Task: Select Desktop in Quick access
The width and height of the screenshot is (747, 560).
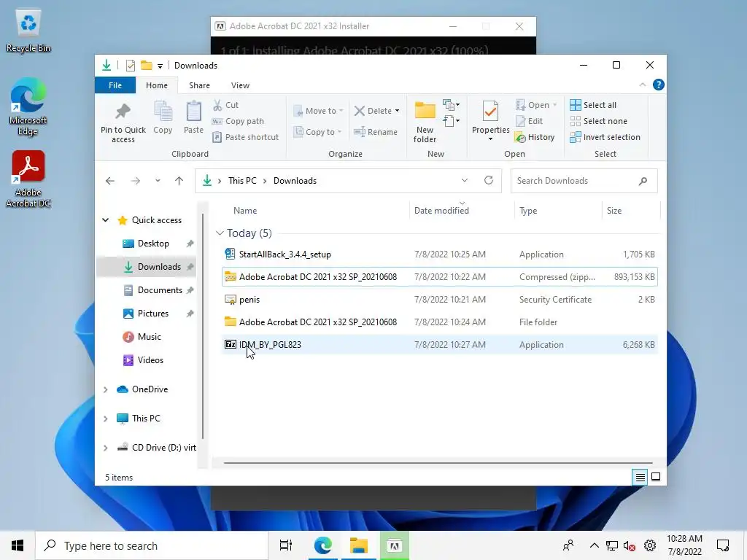Action: 153,244
